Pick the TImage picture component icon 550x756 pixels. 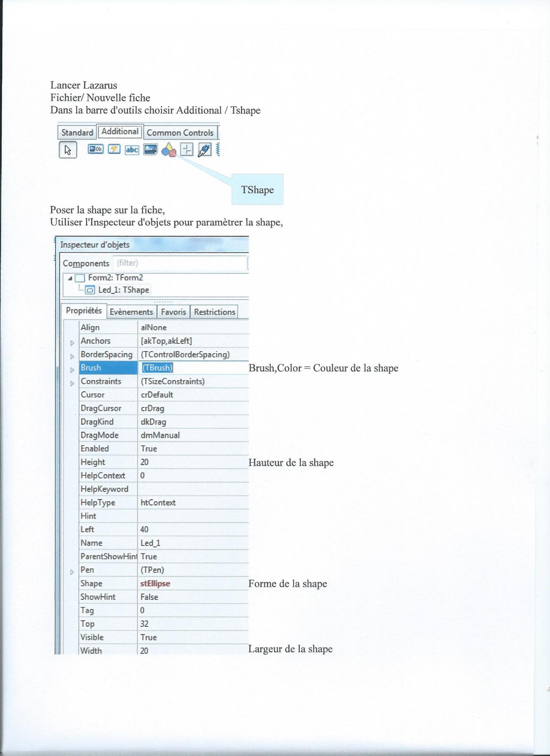coord(150,150)
